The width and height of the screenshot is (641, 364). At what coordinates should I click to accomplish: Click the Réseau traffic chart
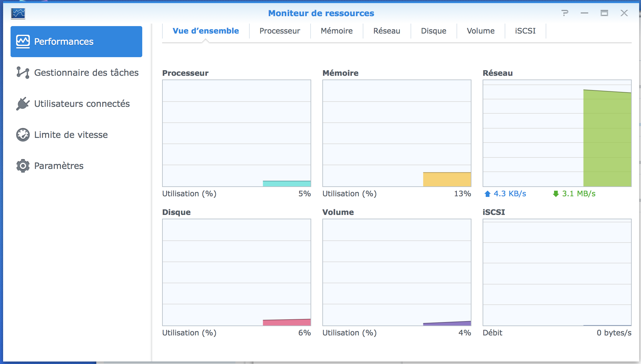557,133
